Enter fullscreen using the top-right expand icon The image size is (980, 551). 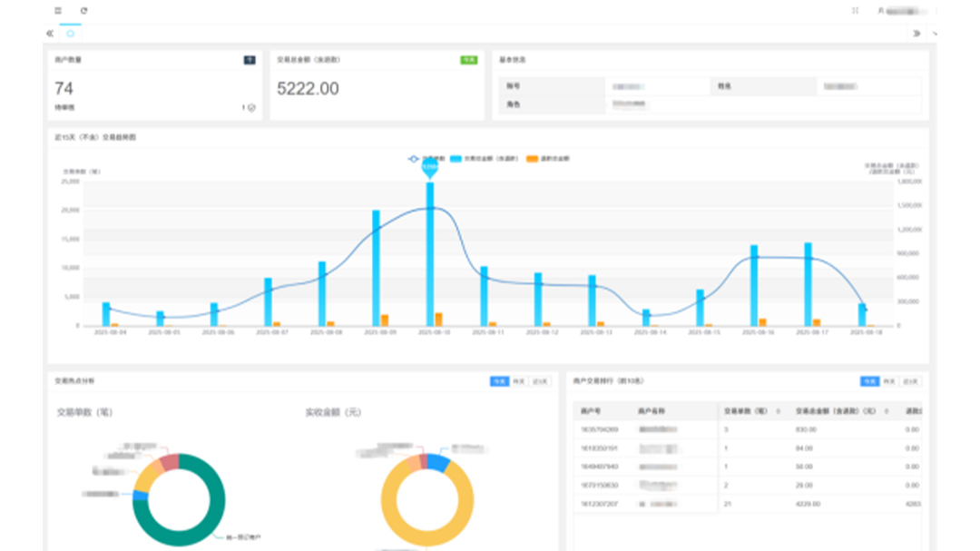click(855, 11)
